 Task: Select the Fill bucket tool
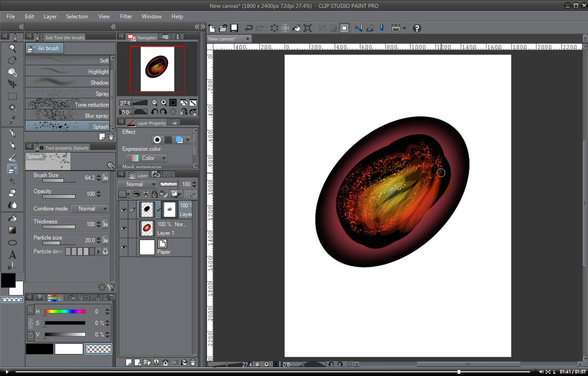click(x=12, y=218)
